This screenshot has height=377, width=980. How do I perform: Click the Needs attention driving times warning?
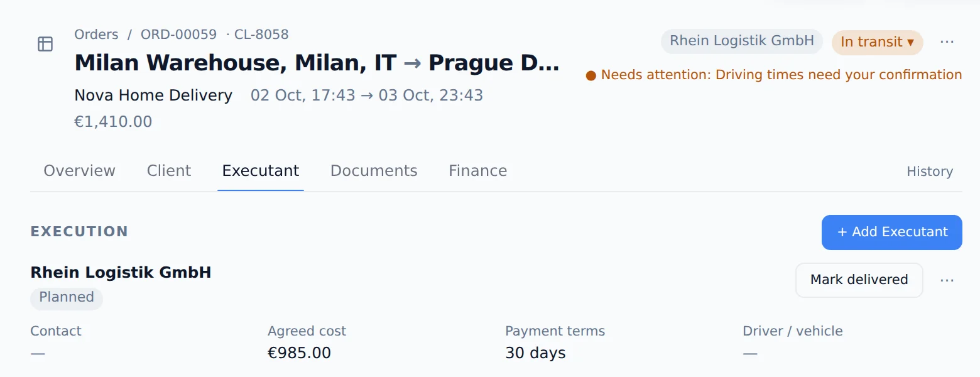(773, 75)
